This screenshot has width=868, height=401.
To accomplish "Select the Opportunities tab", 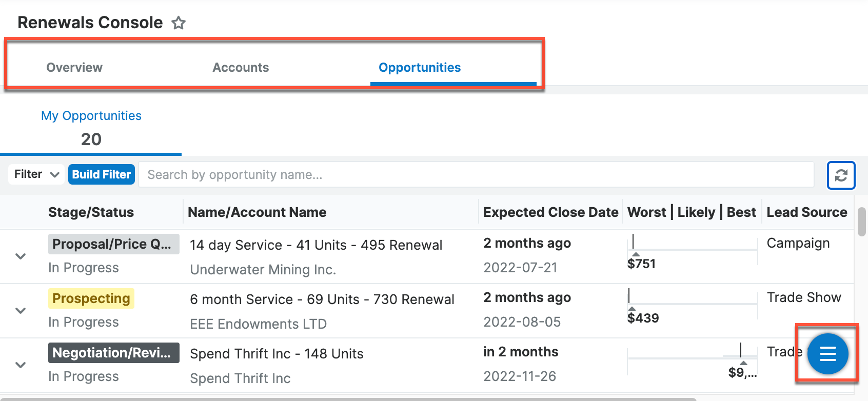I will click(420, 67).
